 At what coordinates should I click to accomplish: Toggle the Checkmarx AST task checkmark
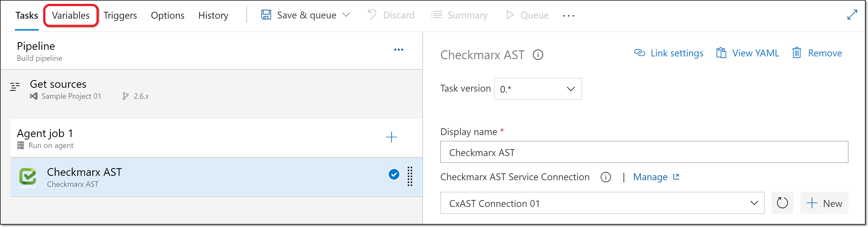point(394,174)
